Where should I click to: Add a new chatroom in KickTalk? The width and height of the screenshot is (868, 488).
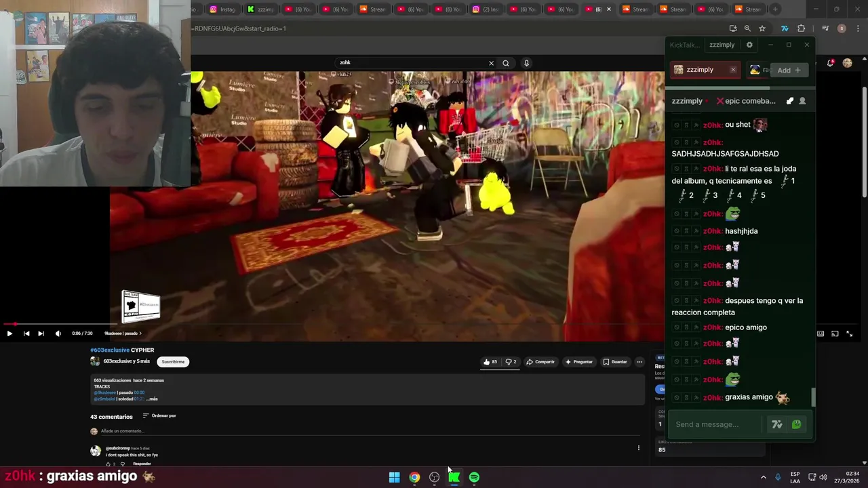pos(789,70)
